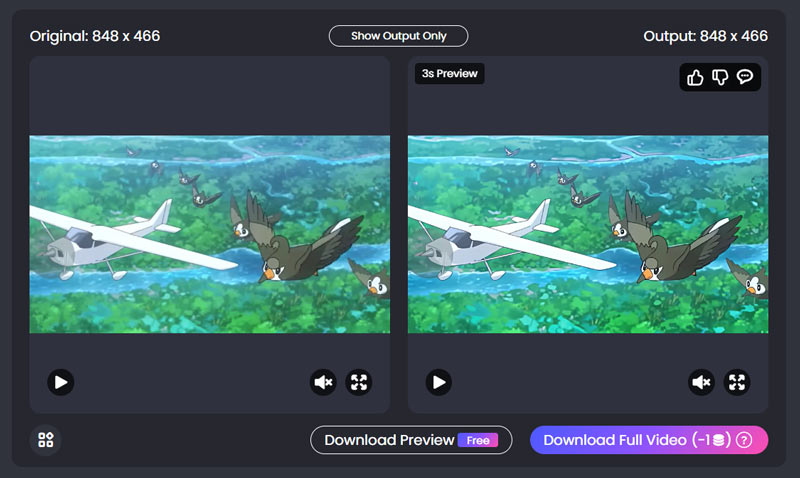800x478 pixels.
Task: Give thumbs up to output result
Action: (x=695, y=78)
